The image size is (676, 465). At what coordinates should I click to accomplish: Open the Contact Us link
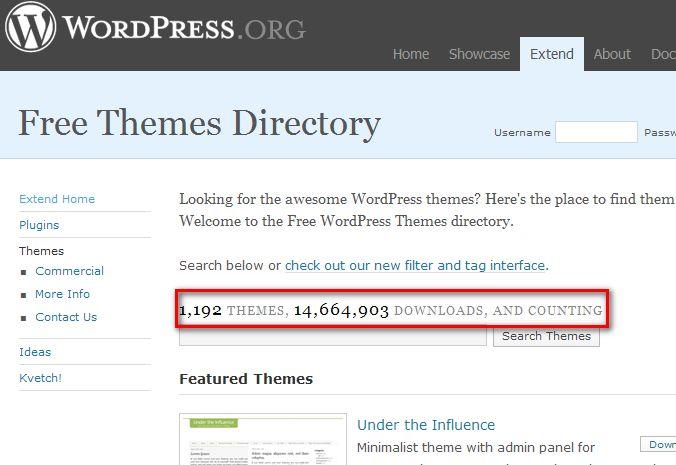tap(66, 317)
